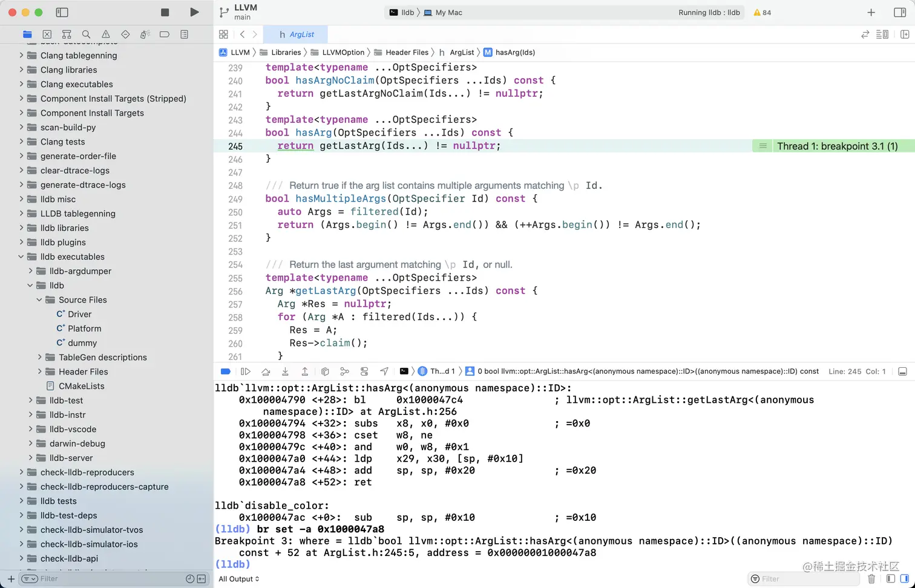Screen dimensions: 915x588
Task: Click the editor review swap arrows icon
Action: [865, 34]
